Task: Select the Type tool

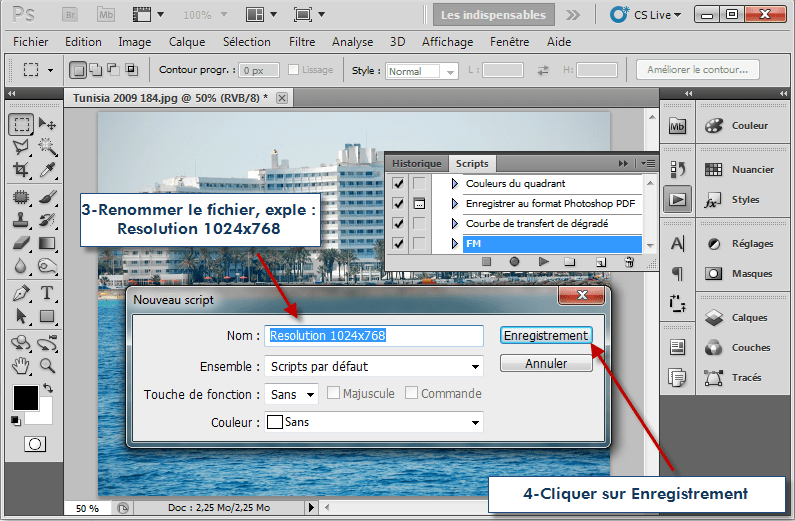Action: click(48, 293)
